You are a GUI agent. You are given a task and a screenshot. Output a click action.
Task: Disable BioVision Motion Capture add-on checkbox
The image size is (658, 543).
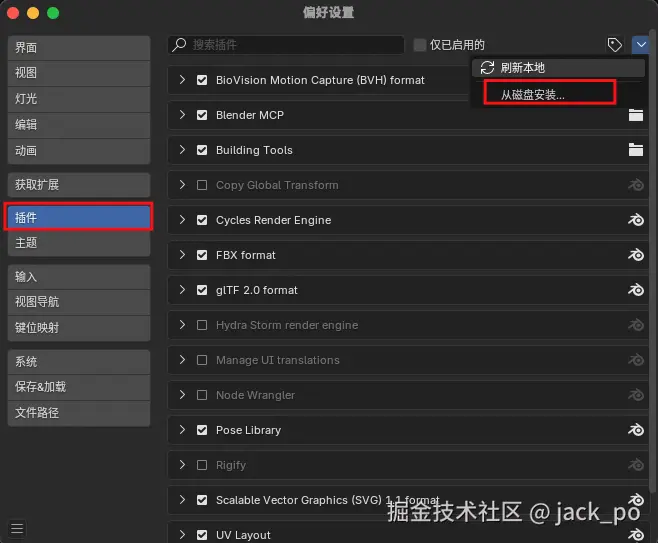pos(202,80)
